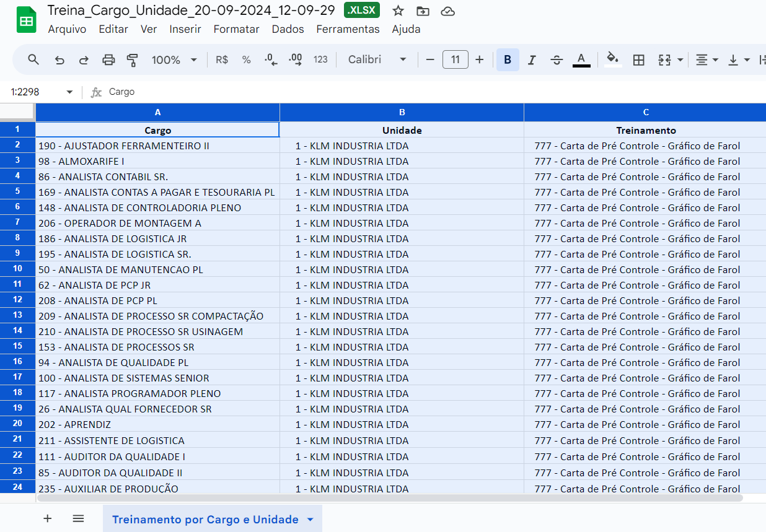This screenshot has width=766, height=532.
Task: Add a new sheet
Action: pyautogui.click(x=48, y=518)
